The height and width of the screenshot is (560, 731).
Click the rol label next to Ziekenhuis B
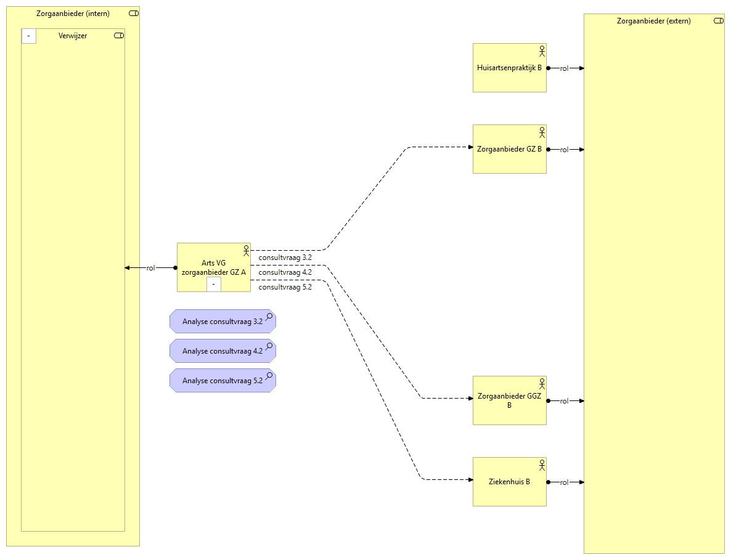(x=564, y=482)
